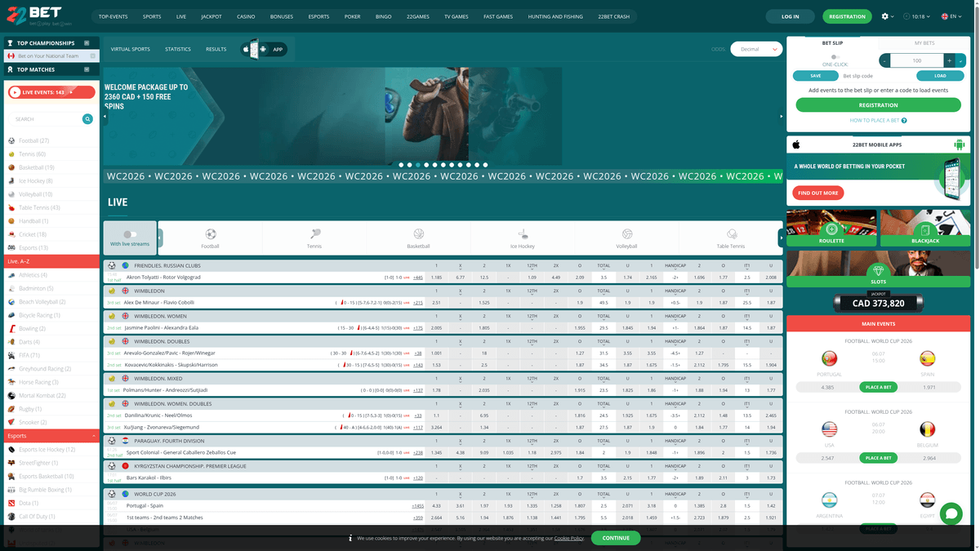The height and width of the screenshot is (551, 980).
Task: Open the Decimal odds format dropdown
Action: [756, 49]
